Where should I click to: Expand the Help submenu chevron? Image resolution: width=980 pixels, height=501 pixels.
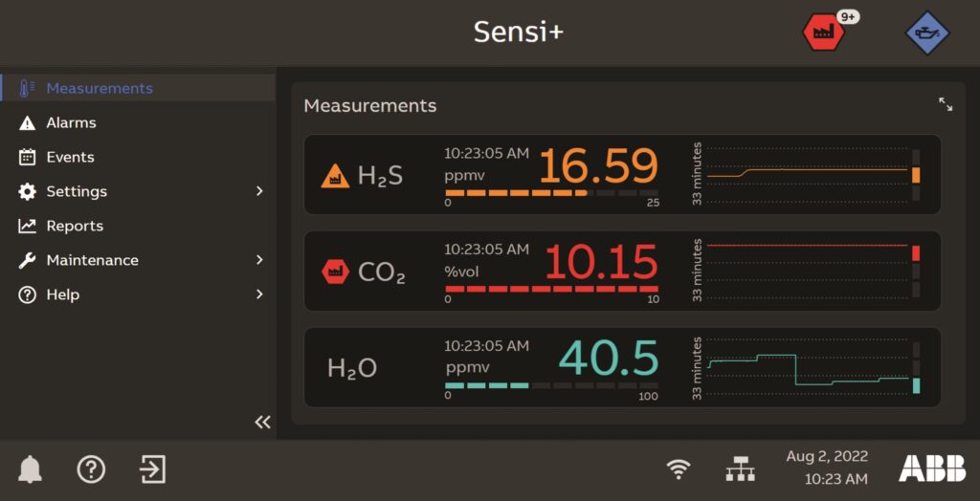click(259, 294)
